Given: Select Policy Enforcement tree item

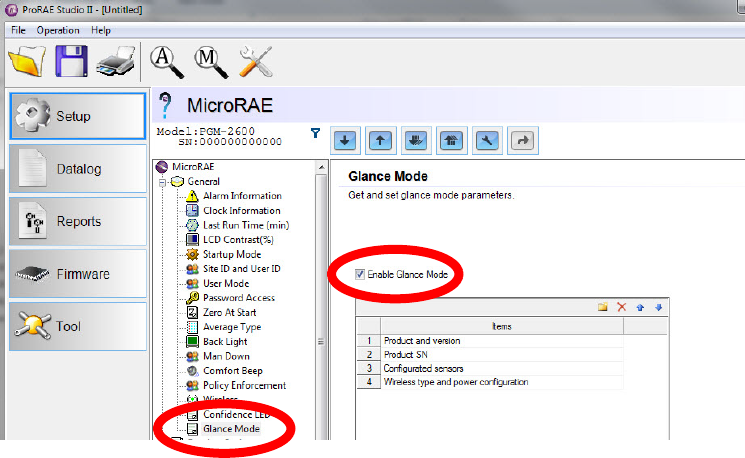Looking at the screenshot, I should click(245, 385).
